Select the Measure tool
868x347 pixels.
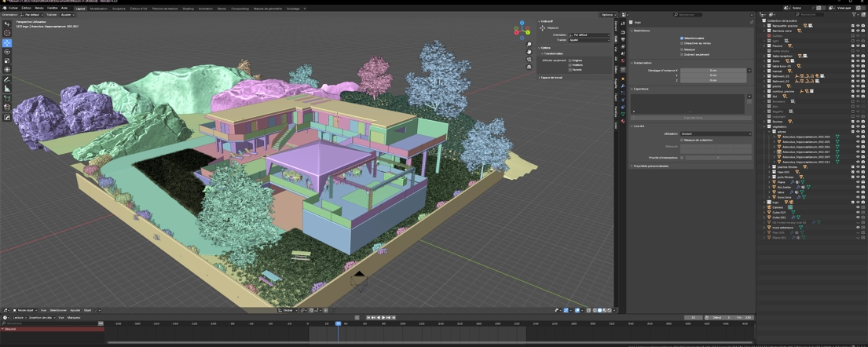tap(7, 89)
